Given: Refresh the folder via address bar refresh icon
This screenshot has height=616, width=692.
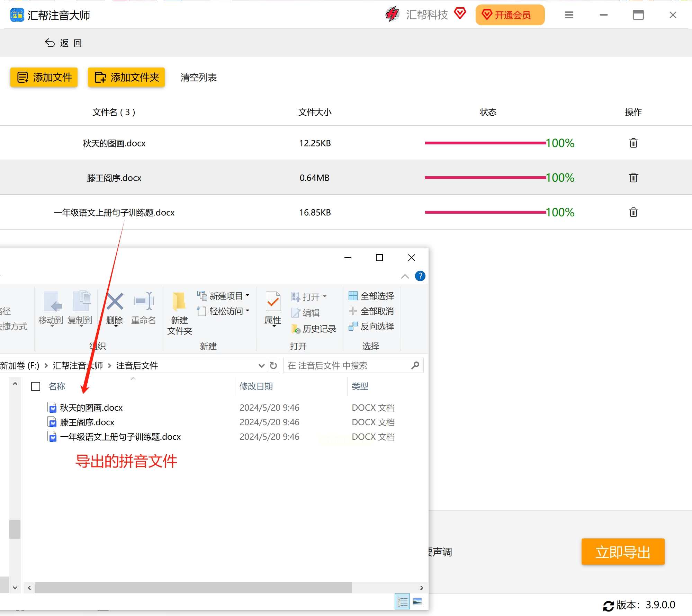Looking at the screenshot, I should coord(273,365).
